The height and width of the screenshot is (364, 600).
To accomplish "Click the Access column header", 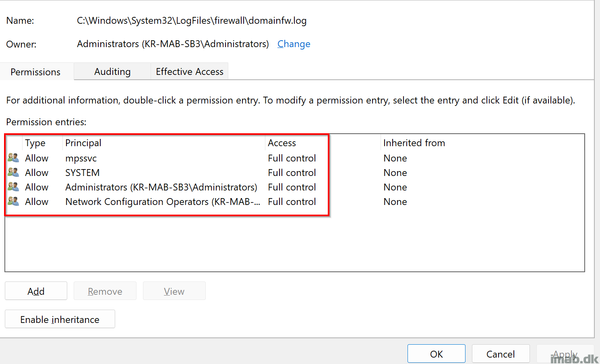I will [x=282, y=143].
